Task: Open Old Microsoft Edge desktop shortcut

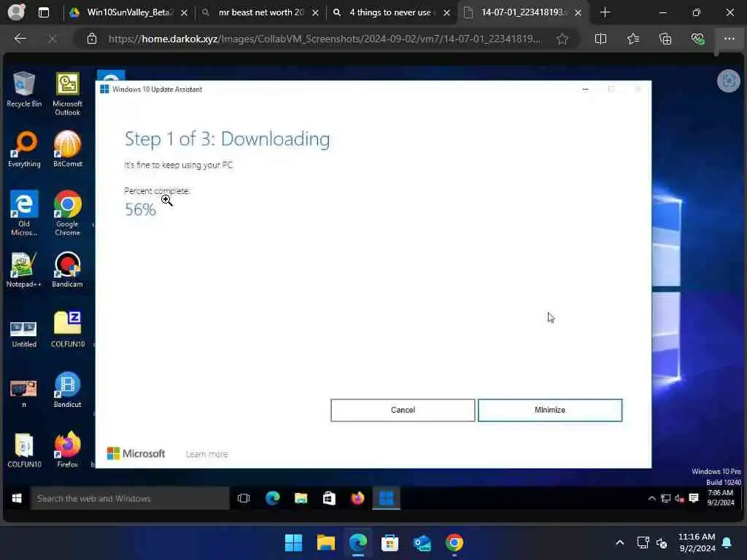Action: (24, 214)
